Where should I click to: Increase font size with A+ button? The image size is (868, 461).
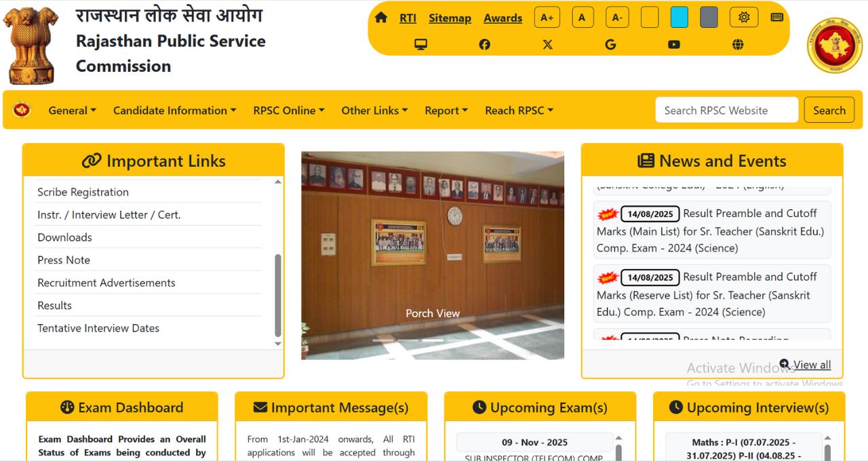click(547, 18)
